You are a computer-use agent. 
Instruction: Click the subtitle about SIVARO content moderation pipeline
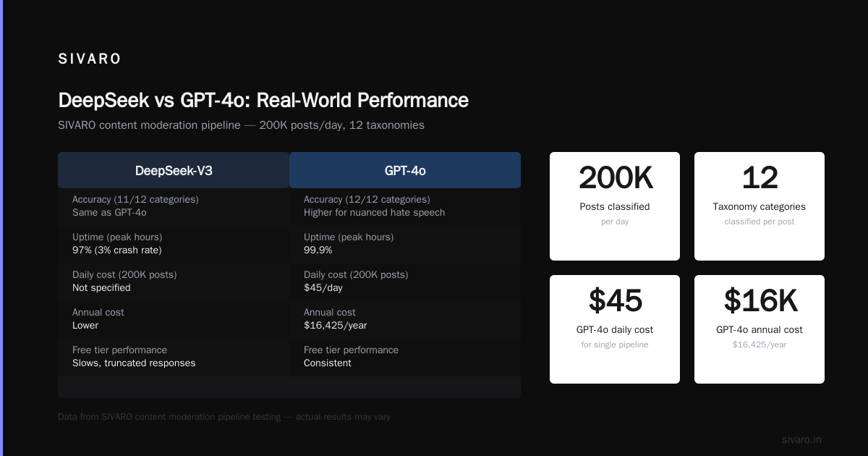pyautogui.click(x=241, y=125)
